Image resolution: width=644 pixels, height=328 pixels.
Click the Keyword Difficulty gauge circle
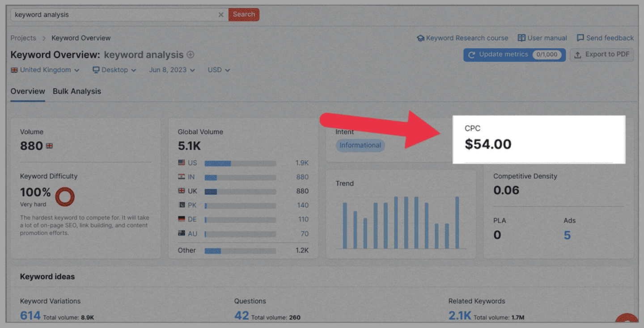65,196
